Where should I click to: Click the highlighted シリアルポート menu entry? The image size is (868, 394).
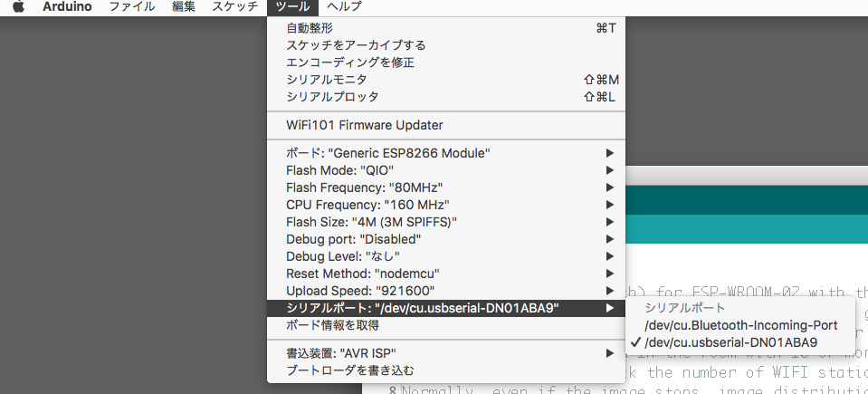click(x=446, y=308)
